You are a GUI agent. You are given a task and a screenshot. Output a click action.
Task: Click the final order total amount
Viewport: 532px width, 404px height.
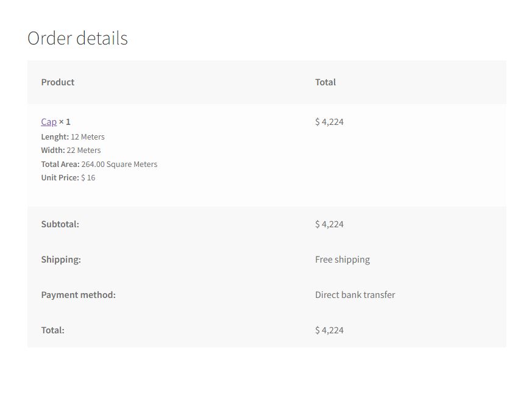(329, 330)
